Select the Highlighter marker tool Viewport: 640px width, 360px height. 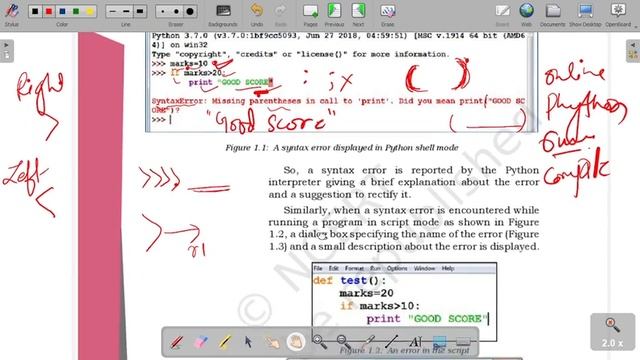tap(224, 342)
